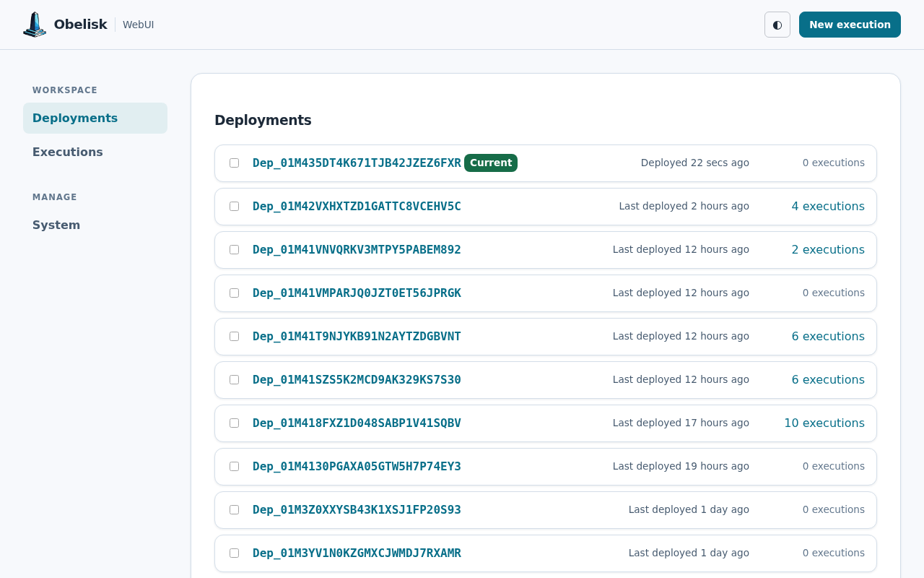Click "Last deployed 17 hours ago" text

pos(681,423)
